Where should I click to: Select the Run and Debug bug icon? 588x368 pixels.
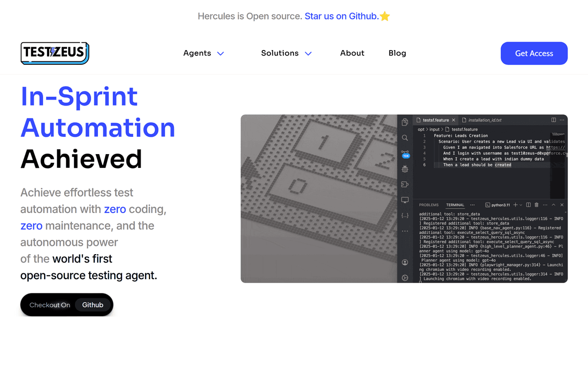point(405,169)
